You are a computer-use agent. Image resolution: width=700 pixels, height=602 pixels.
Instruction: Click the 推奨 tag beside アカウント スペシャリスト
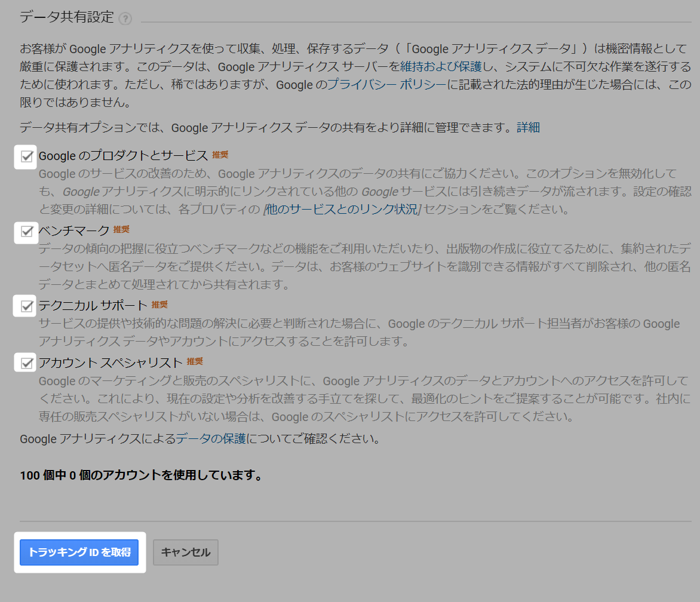195,361
